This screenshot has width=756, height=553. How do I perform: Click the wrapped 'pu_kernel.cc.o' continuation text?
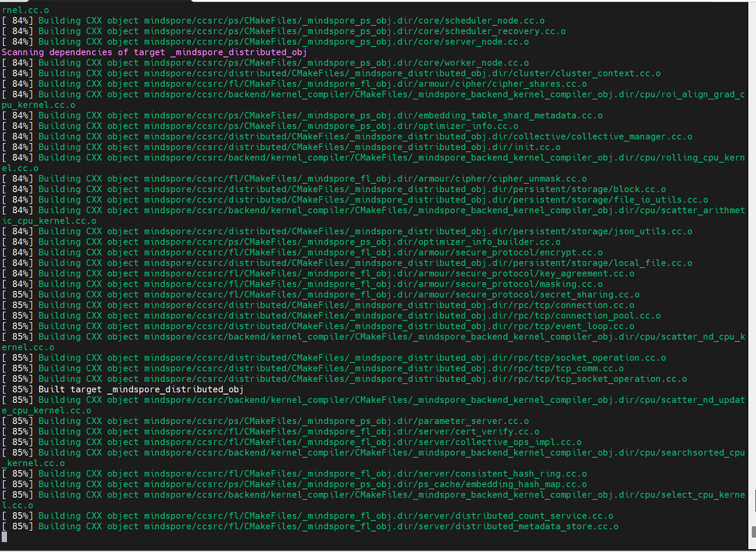(38, 105)
